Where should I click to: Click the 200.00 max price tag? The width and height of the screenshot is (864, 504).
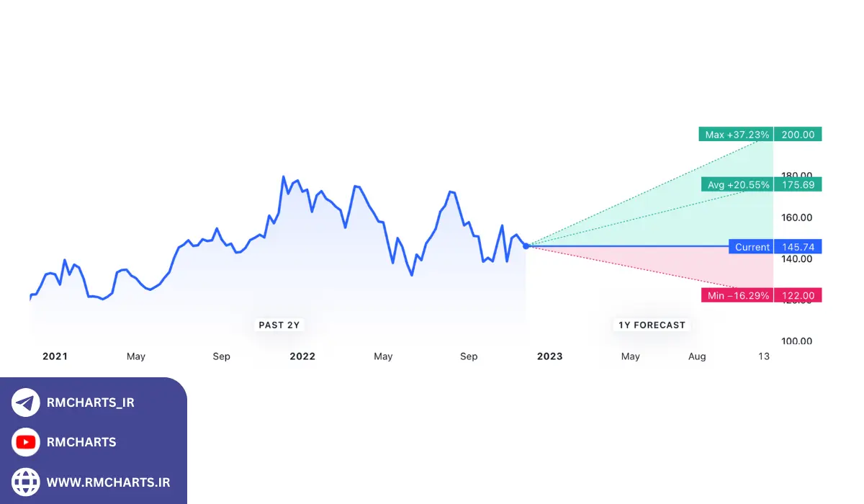[798, 135]
